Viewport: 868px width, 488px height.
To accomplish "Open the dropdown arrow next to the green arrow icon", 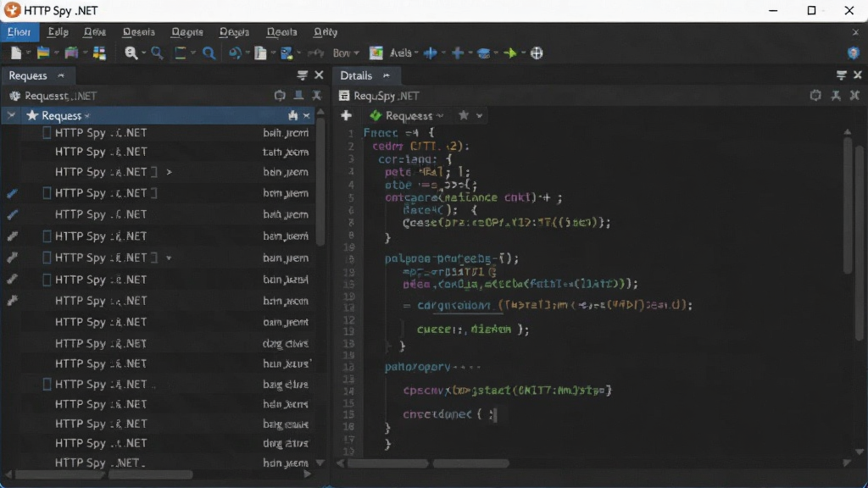I will 522,53.
